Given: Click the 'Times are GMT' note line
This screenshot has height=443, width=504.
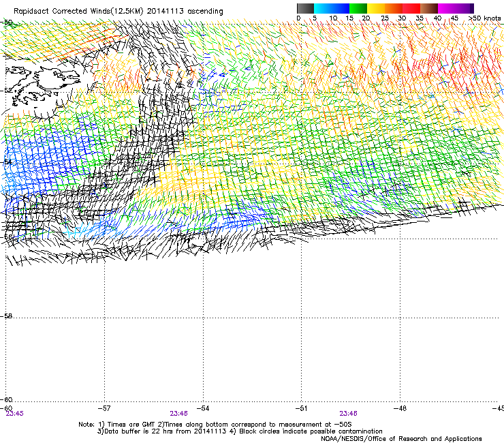Looking at the screenshot, I should [x=215, y=425].
